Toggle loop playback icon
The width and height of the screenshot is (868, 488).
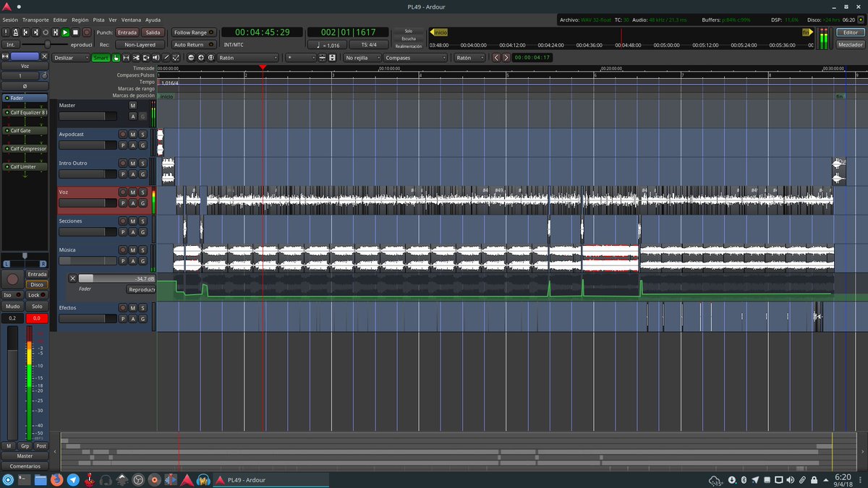pyautogui.click(x=46, y=33)
